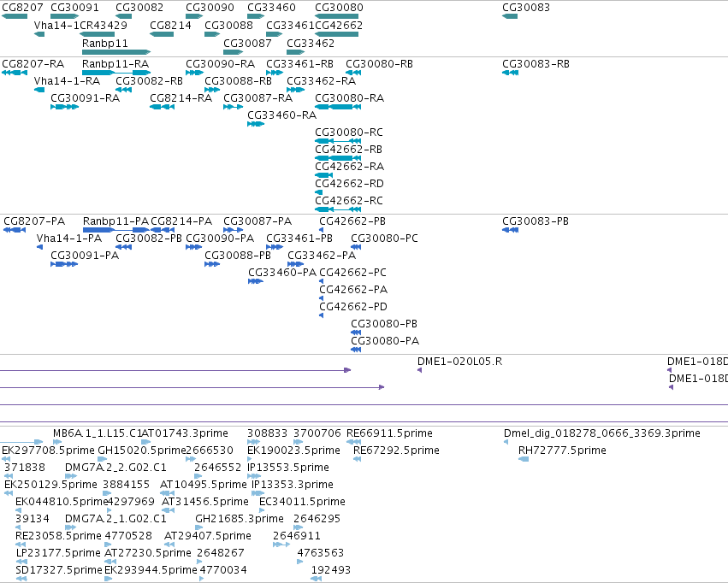Click the CG8207-RA transcript label

[x=33, y=63]
